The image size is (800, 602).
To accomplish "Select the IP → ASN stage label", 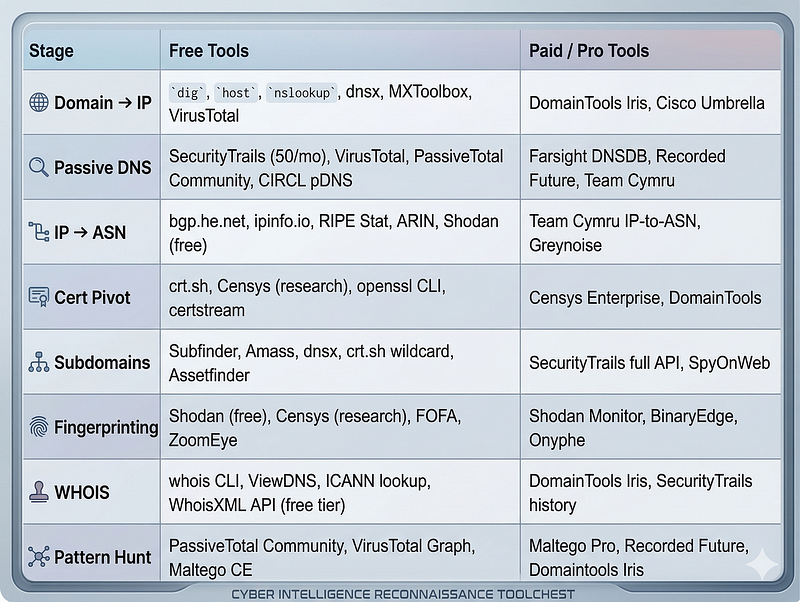I will click(x=90, y=232).
